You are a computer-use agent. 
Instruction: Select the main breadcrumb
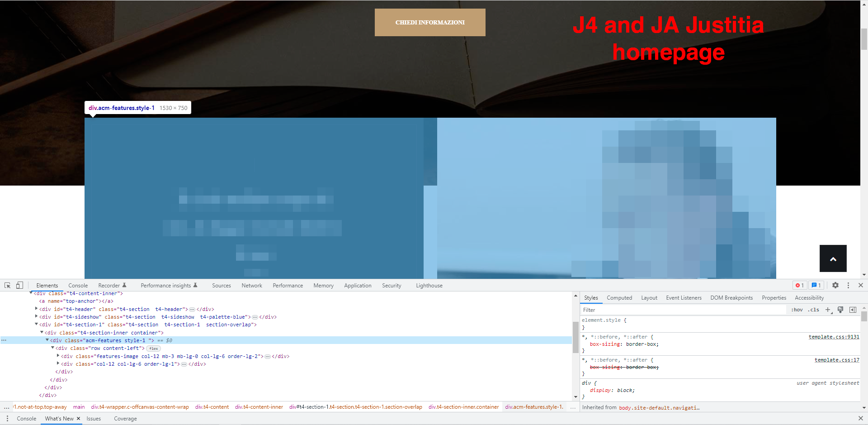tap(79, 407)
